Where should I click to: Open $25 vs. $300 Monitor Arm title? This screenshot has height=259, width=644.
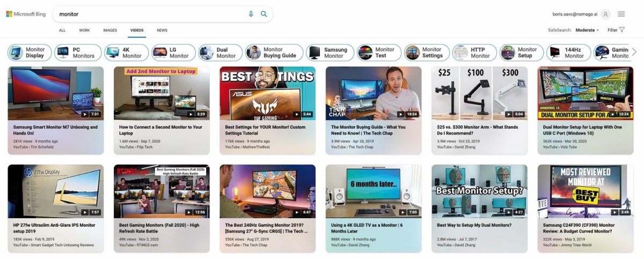pyautogui.click(x=477, y=130)
